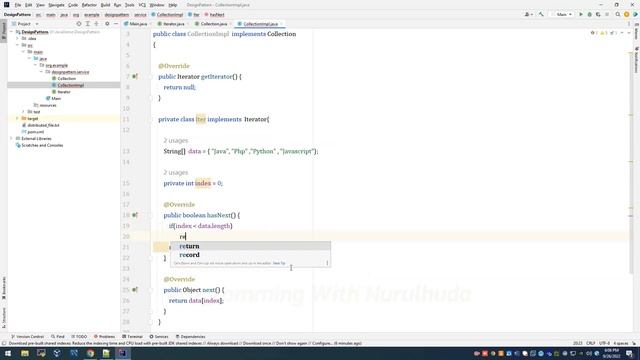640x360 pixels.
Task: Open the Services tool window
Action: (x=159, y=337)
